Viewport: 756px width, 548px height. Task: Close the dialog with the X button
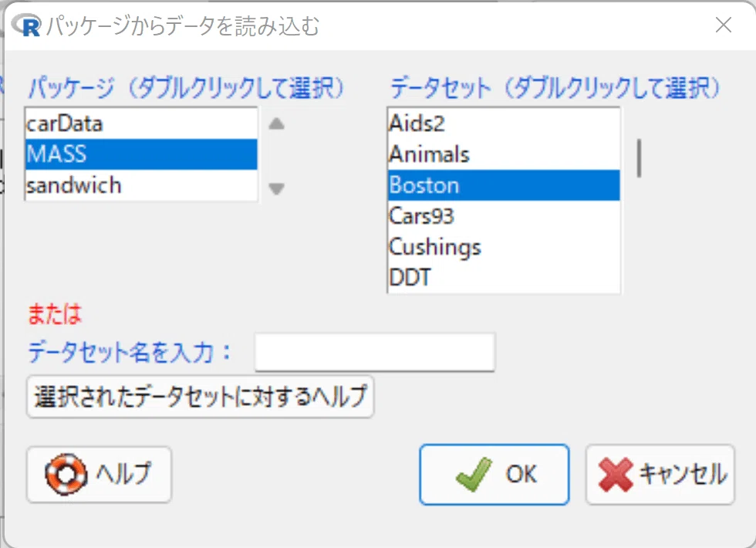[x=724, y=25]
